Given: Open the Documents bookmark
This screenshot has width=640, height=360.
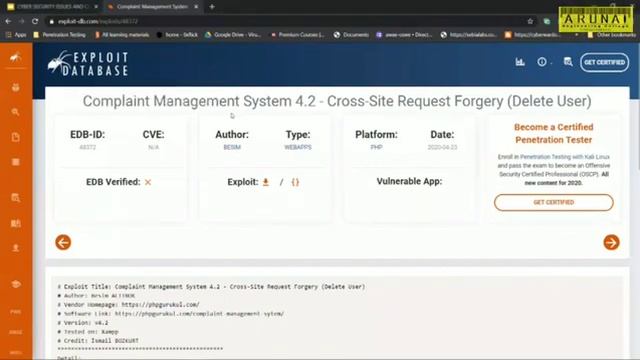Looking at the screenshot, I should point(351,35).
